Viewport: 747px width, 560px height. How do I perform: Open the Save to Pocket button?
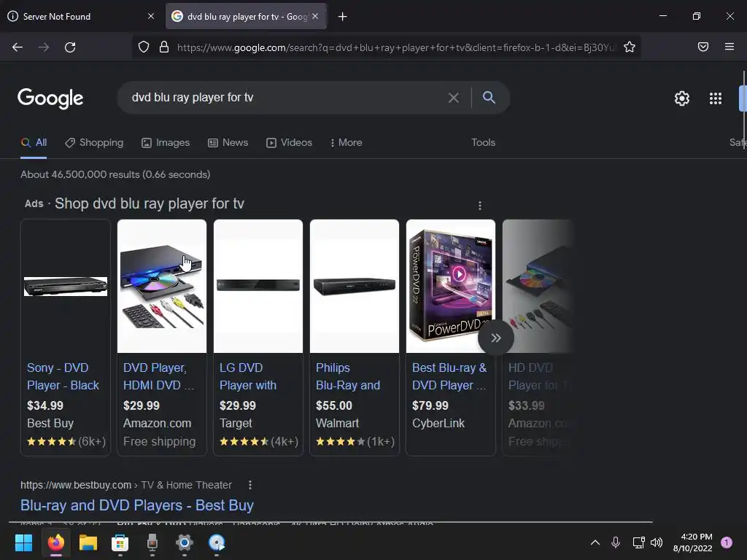click(703, 47)
